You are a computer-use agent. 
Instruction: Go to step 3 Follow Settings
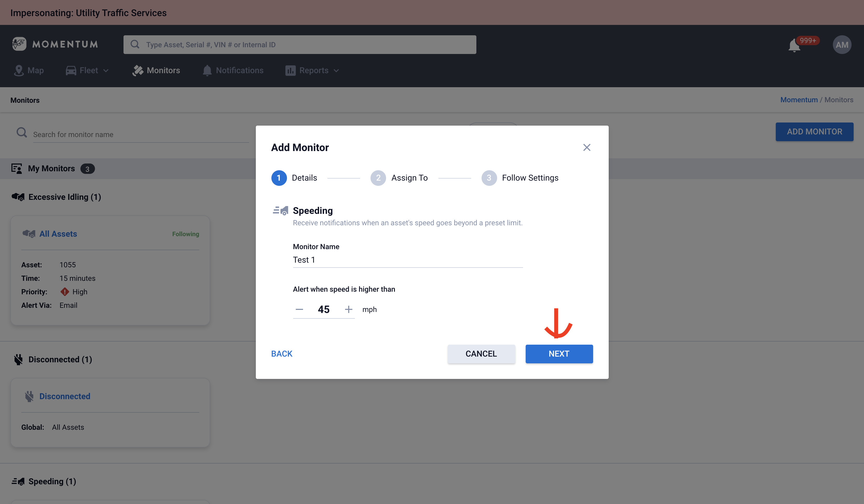pyautogui.click(x=489, y=178)
